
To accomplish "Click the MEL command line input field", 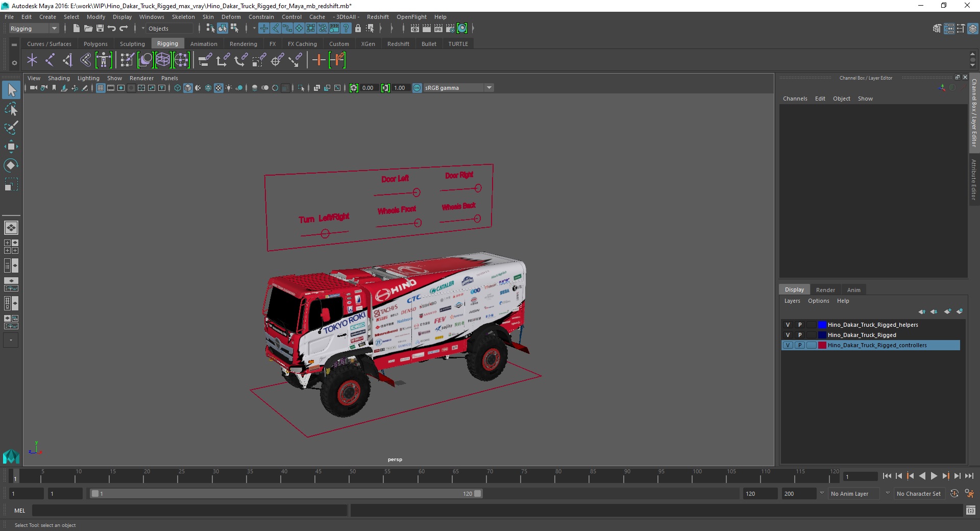I will (x=189, y=511).
